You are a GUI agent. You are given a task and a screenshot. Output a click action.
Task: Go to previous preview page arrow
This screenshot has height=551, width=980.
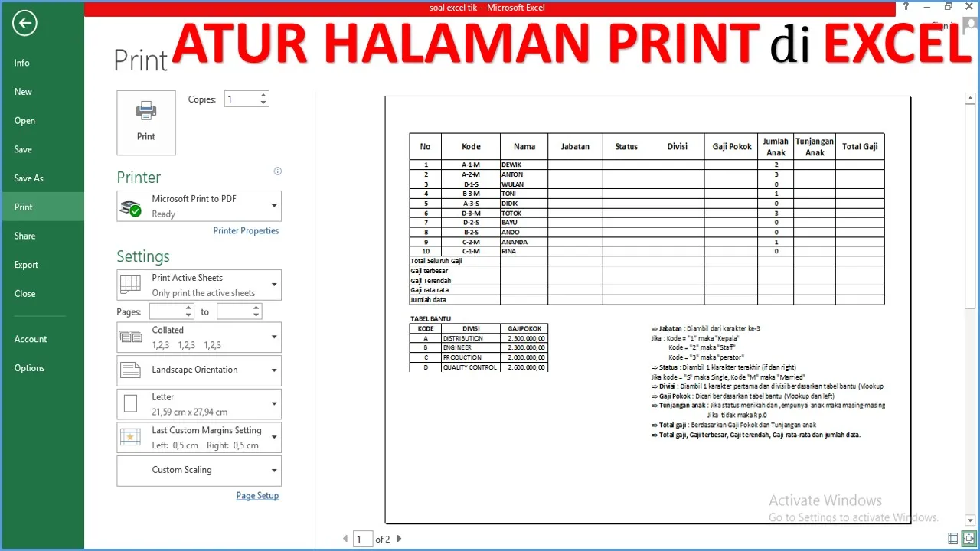345,539
